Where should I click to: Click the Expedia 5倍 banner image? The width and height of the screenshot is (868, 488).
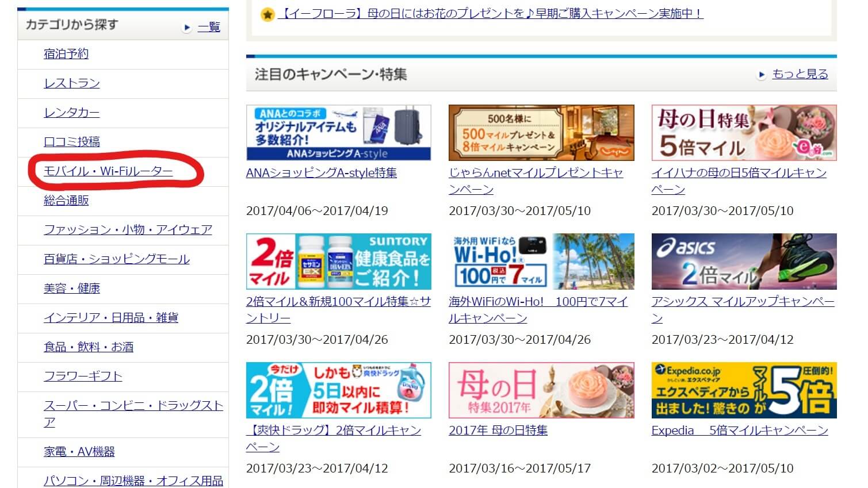pos(744,390)
